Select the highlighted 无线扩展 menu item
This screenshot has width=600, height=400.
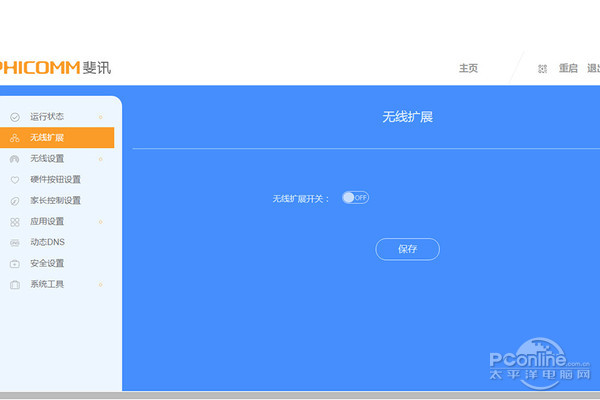click(x=57, y=137)
